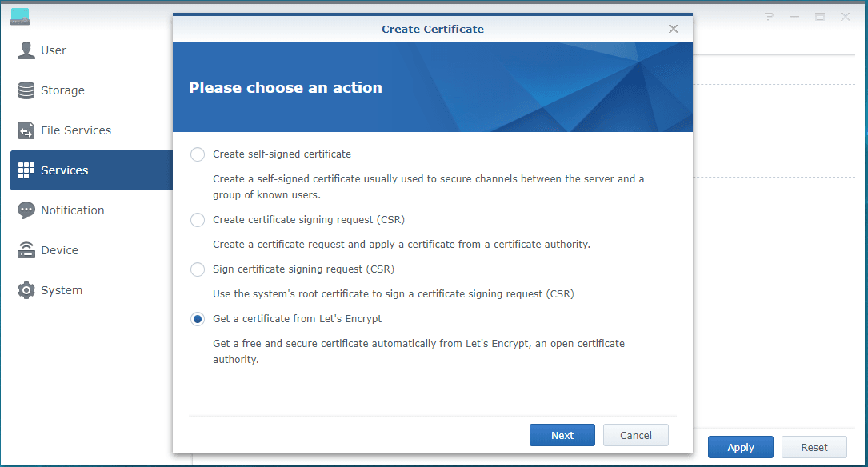868x467 pixels.
Task: Click the help question mark icon
Action: tap(769, 16)
